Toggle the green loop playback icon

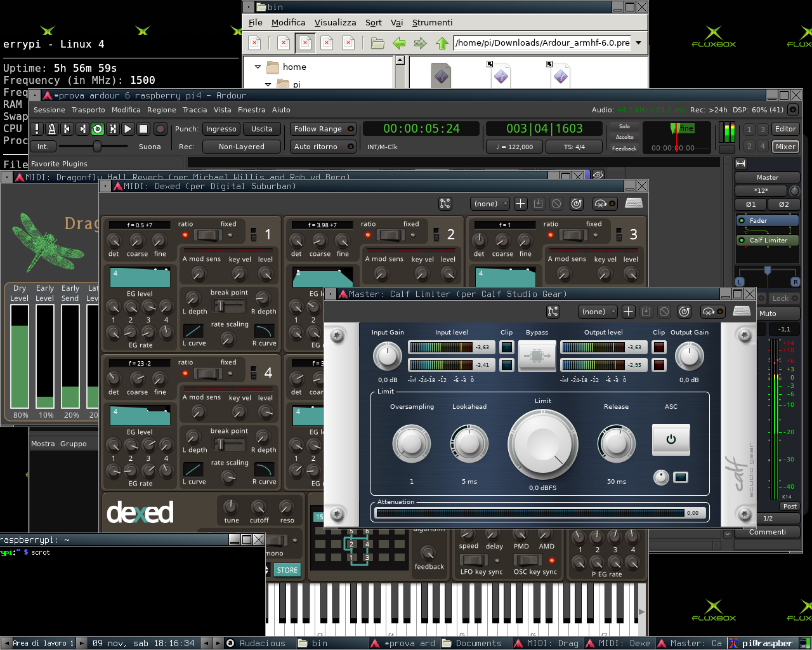click(x=98, y=129)
